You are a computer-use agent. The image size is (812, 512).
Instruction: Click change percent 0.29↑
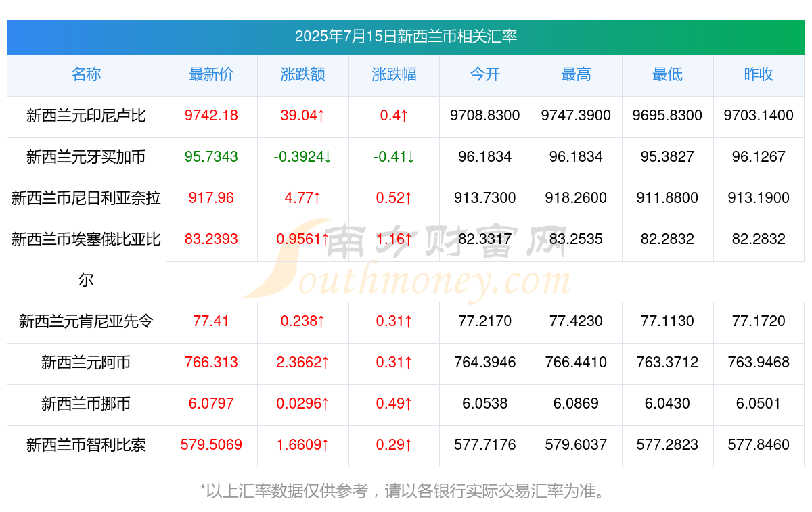click(x=394, y=445)
